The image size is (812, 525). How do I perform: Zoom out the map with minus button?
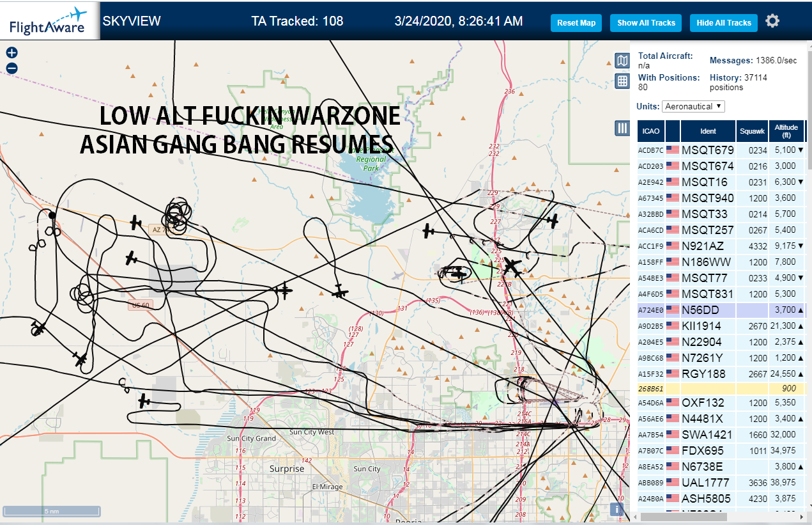(x=11, y=68)
